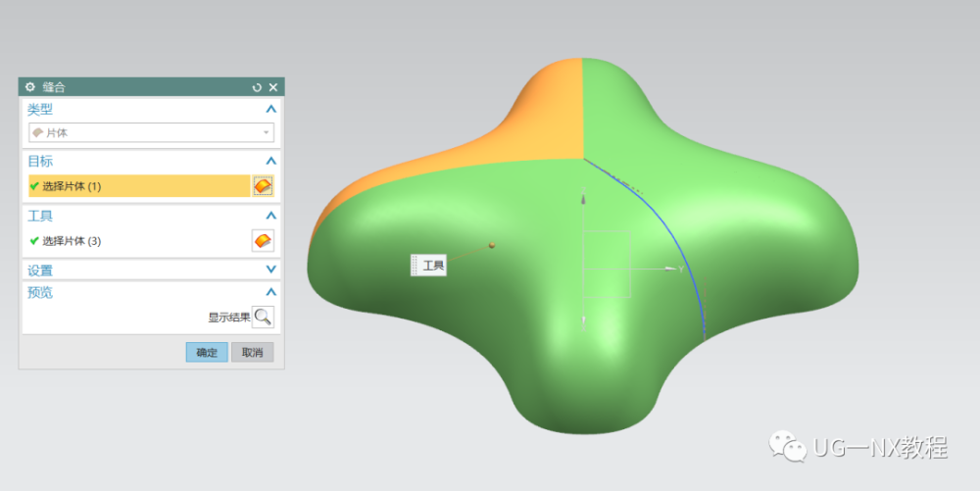Click the 显示结果 label text
The width and height of the screenshot is (980, 491).
coord(228,318)
